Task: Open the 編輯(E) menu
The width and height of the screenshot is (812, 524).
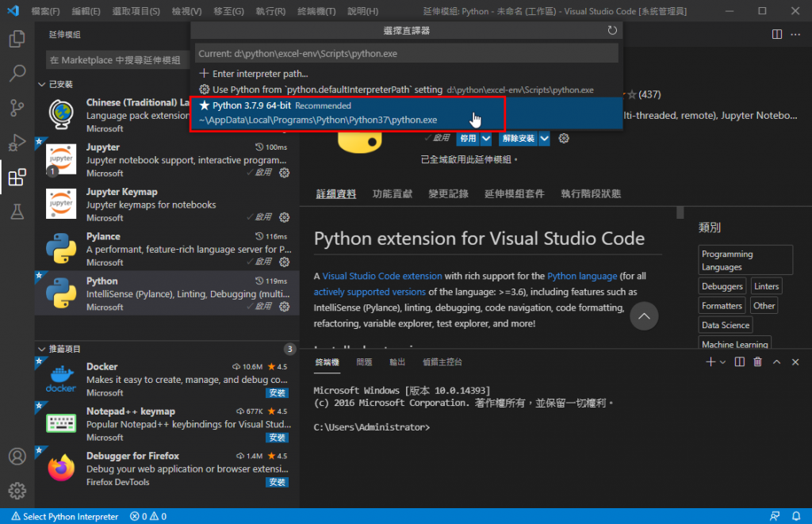Action: point(86,11)
